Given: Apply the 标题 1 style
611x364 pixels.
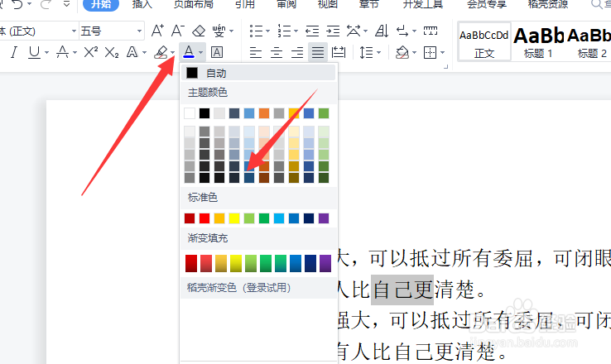Looking at the screenshot, I should pyautogui.click(x=538, y=41).
